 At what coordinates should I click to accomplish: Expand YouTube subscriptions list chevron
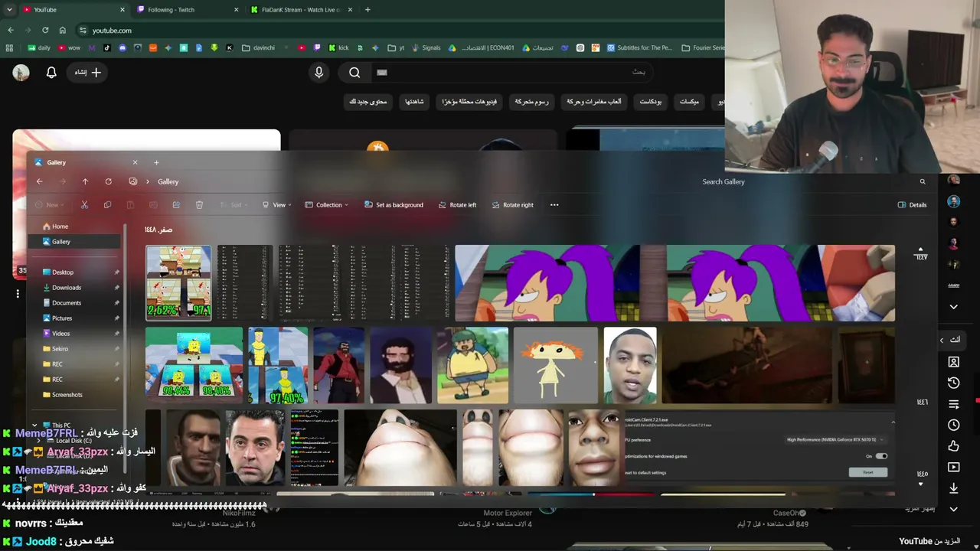pos(953,307)
